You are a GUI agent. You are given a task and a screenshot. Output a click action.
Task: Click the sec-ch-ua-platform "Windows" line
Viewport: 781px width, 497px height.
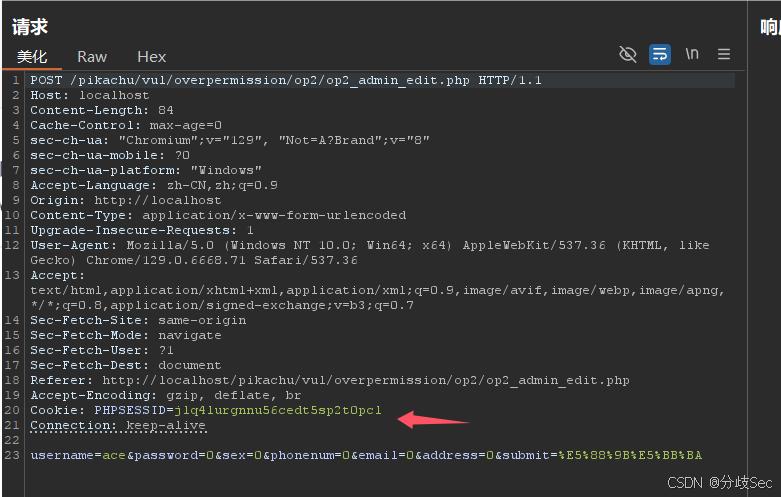[146, 170]
